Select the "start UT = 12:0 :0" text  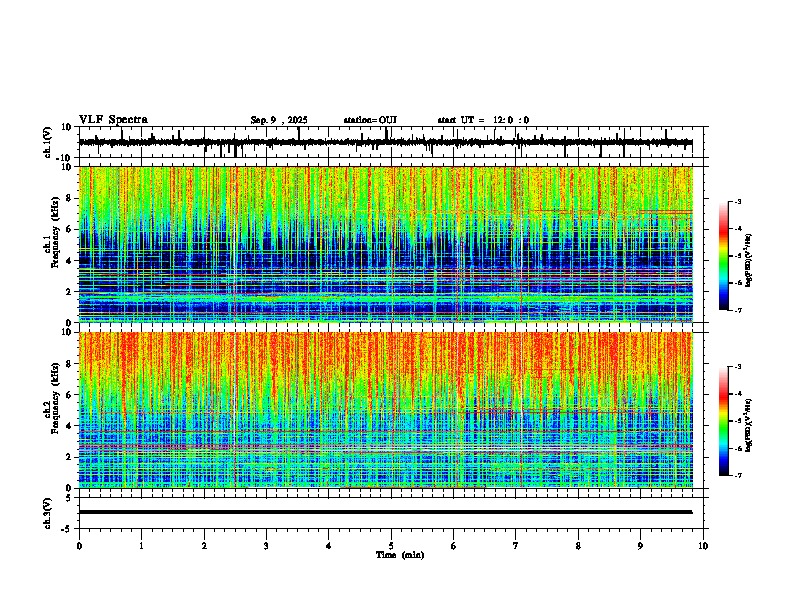pyautogui.click(x=483, y=120)
